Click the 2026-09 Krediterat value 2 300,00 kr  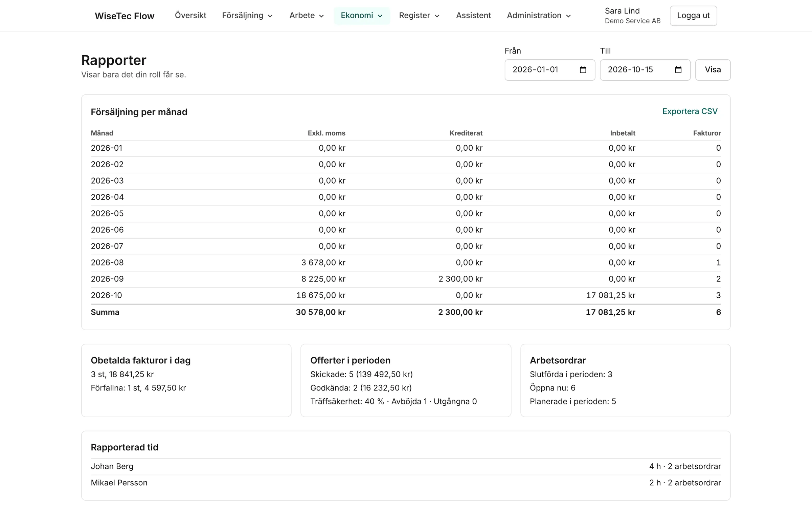pos(460,279)
